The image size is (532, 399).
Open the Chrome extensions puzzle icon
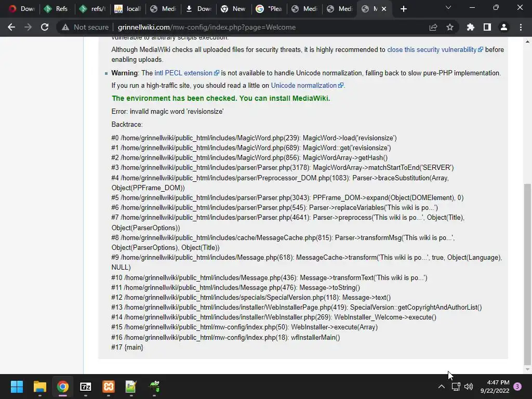click(471, 27)
